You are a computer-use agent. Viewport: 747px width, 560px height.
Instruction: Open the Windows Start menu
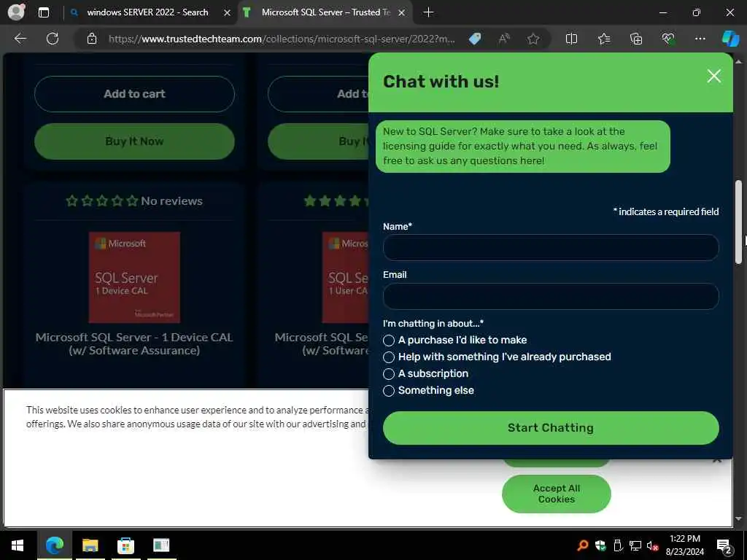click(x=18, y=545)
